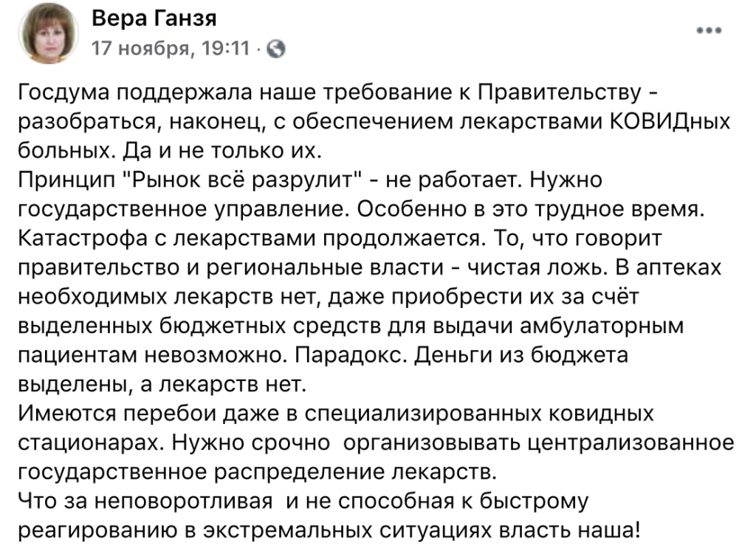Image resolution: width=756 pixels, height=551 pixels.
Task: Click the globe public audience icon
Action: tap(275, 49)
